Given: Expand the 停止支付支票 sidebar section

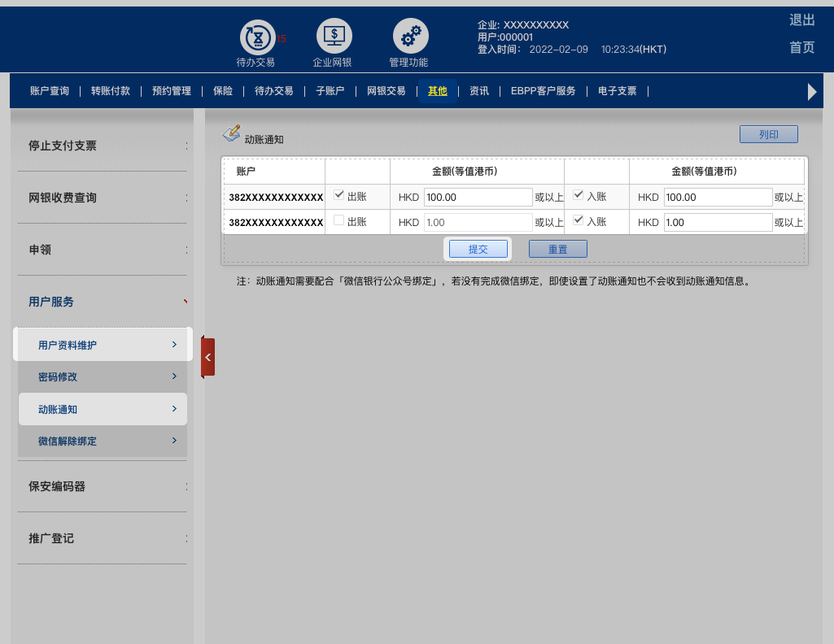Looking at the screenshot, I should (103, 146).
